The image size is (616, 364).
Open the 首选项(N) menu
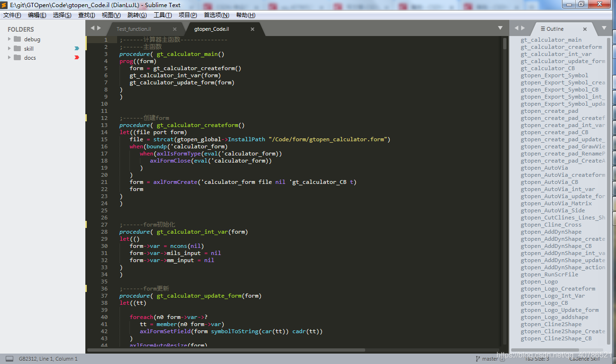216,15
